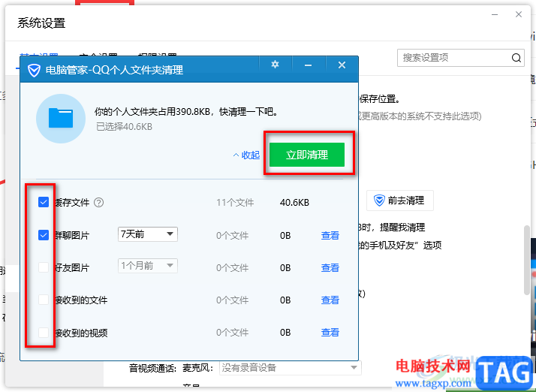The image size is (536, 392).
Task: Open 麦克风 device dropdown in settings
Action: click(x=291, y=368)
